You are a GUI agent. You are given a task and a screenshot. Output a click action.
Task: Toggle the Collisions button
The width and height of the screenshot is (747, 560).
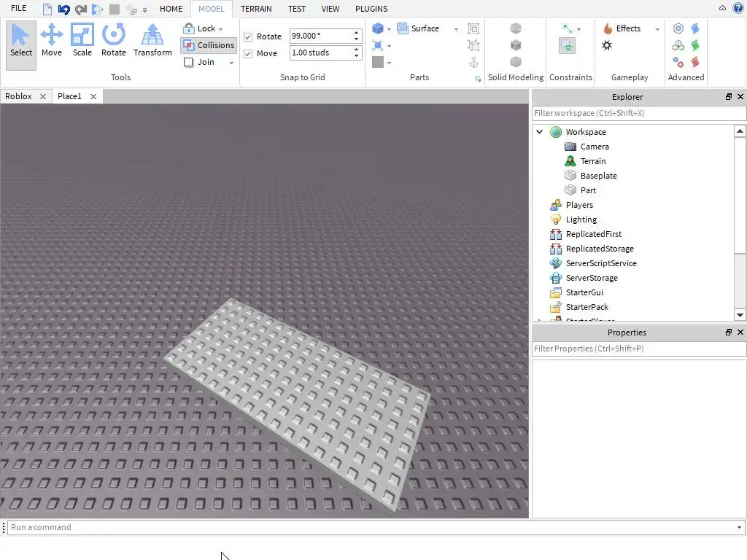(209, 45)
